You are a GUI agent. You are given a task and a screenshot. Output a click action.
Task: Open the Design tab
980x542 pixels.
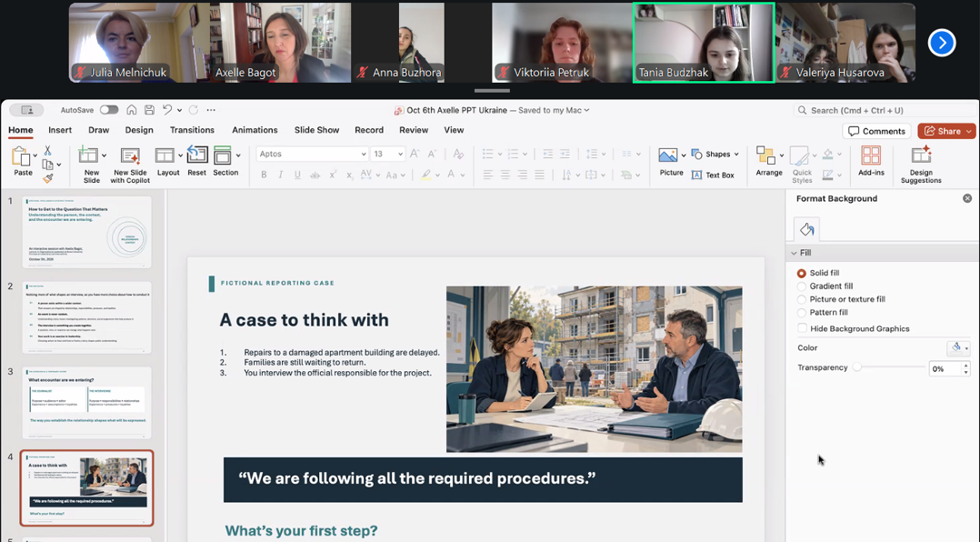click(139, 130)
